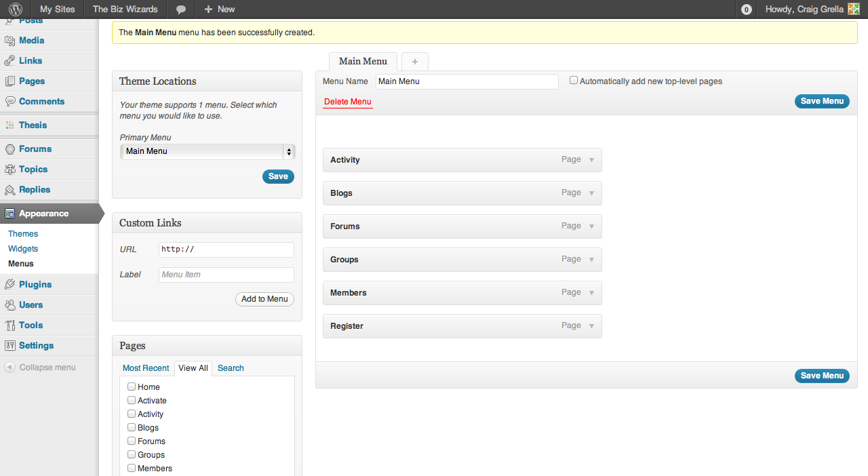Click the Users sidebar icon

[x=10, y=305]
